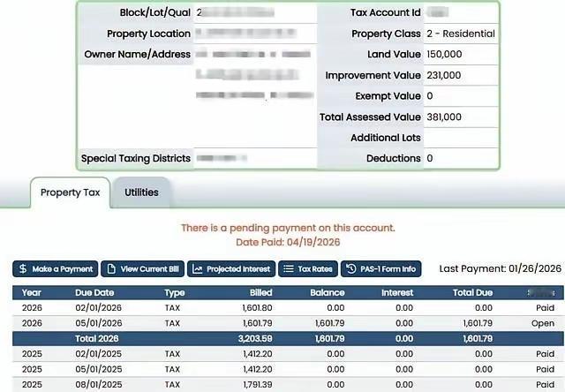Click the Due Date column header
Viewport: 565px width, 392px height.
point(94,292)
